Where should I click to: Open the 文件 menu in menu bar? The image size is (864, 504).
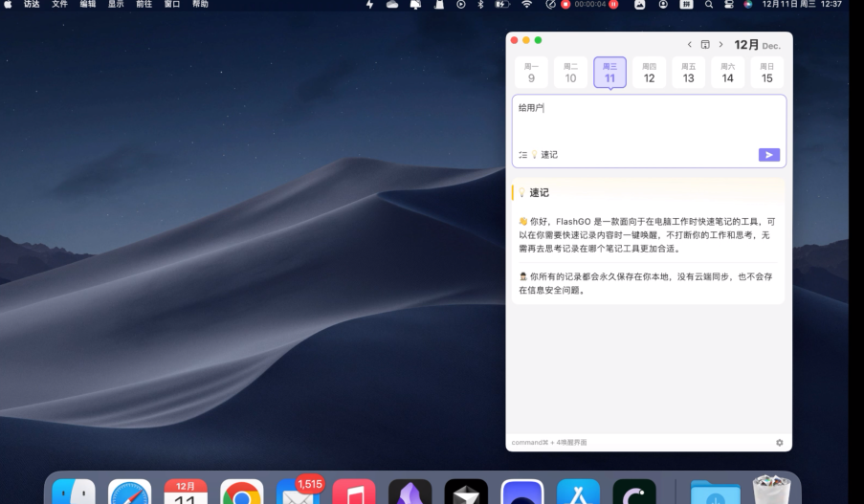click(59, 5)
